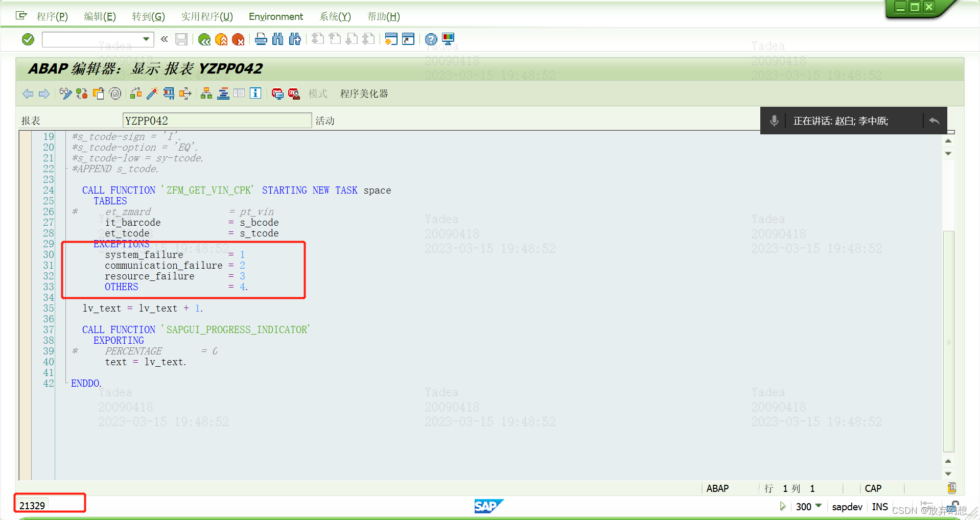Click the Where-Used List icon

(x=185, y=93)
